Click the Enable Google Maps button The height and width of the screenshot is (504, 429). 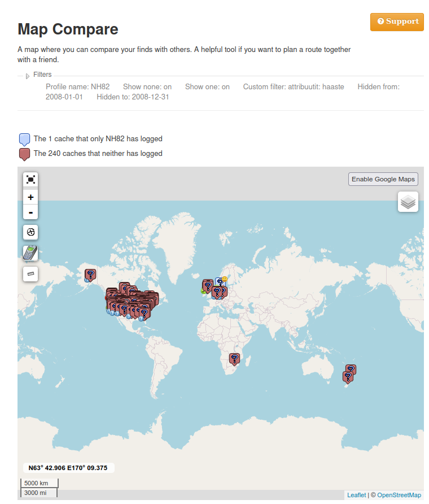pyautogui.click(x=383, y=179)
